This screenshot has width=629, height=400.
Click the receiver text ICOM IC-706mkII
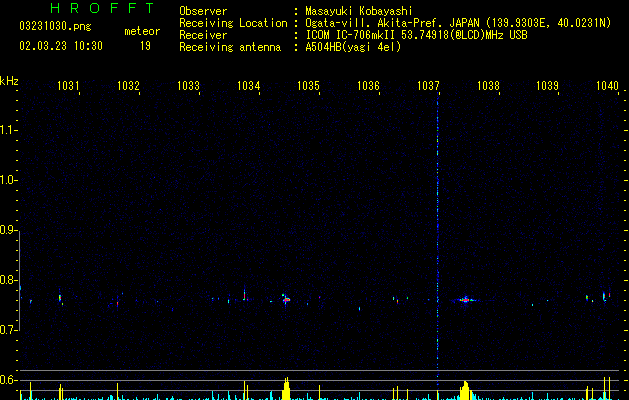(352, 35)
